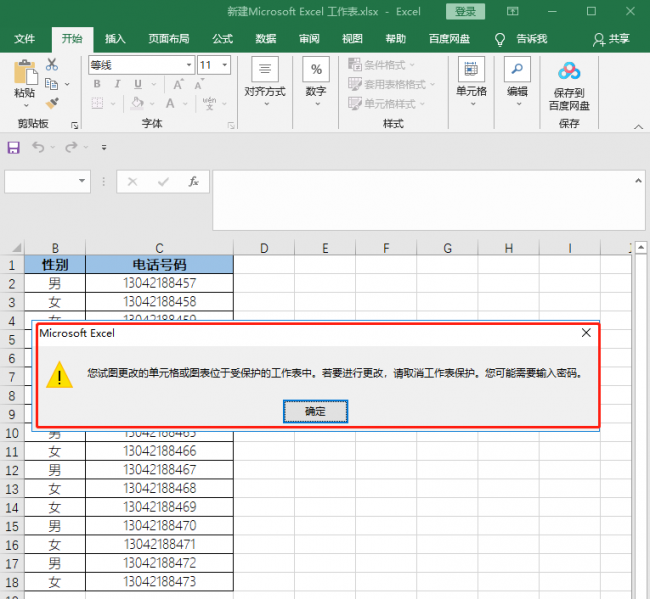The image size is (650, 599).
Task: Collapse the ribbon with the chevron
Action: coord(638,126)
